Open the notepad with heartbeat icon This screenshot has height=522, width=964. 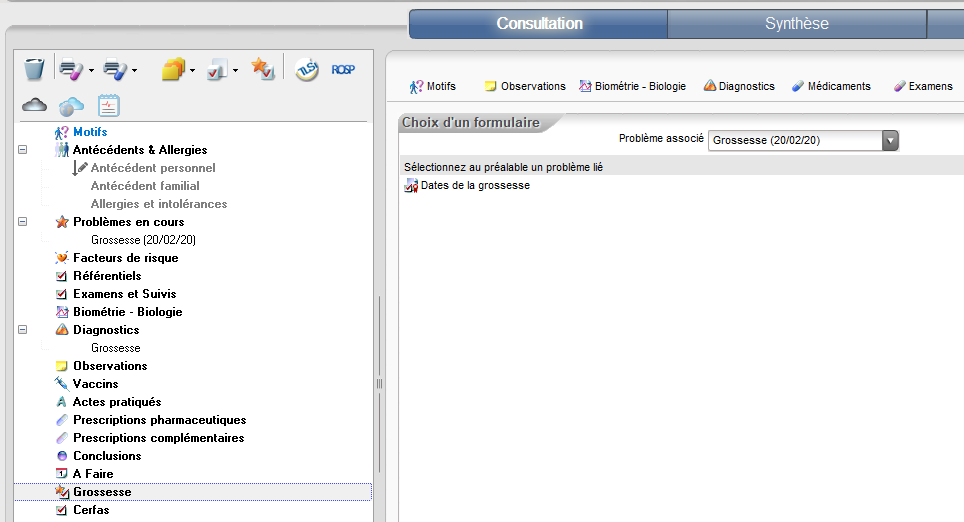click(x=108, y=105)
